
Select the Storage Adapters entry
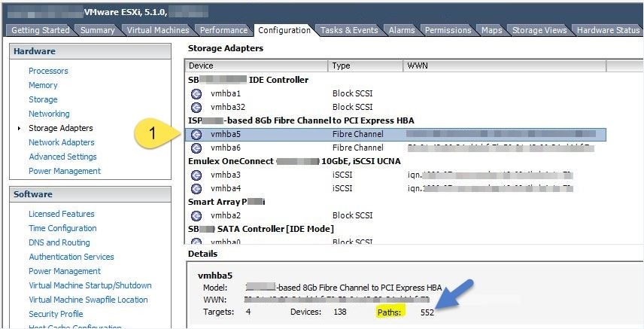[x=61, y=128]
